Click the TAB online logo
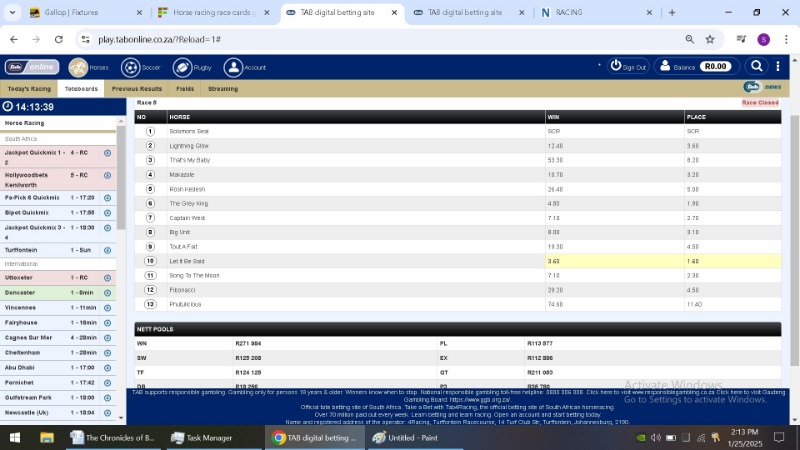 point(32,67)
